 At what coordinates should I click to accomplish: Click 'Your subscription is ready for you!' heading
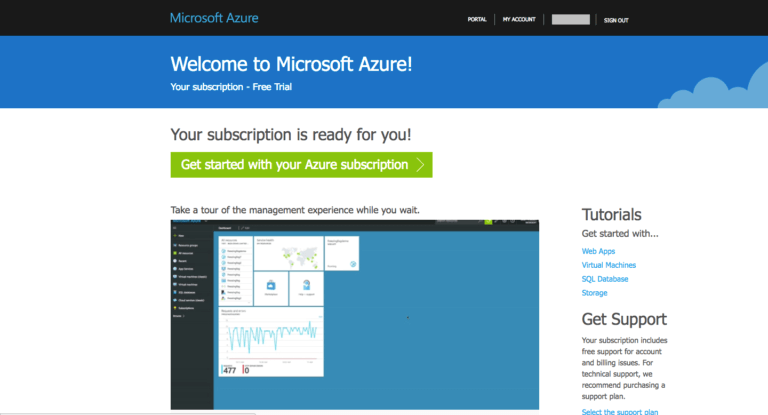coord(290,134)
